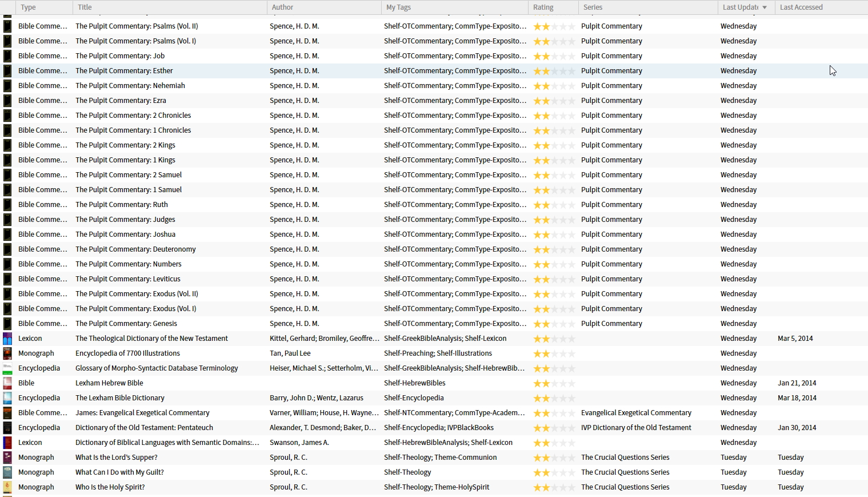
Task: Click author 'Barry, John D.; Wentz, Lazarus'
Action: pyautogui.click(x=317, y=398)
